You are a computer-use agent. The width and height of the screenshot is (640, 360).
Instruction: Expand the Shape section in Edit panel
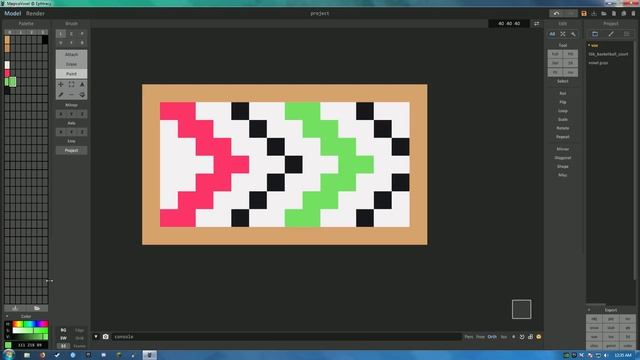(x=563, y=166)
